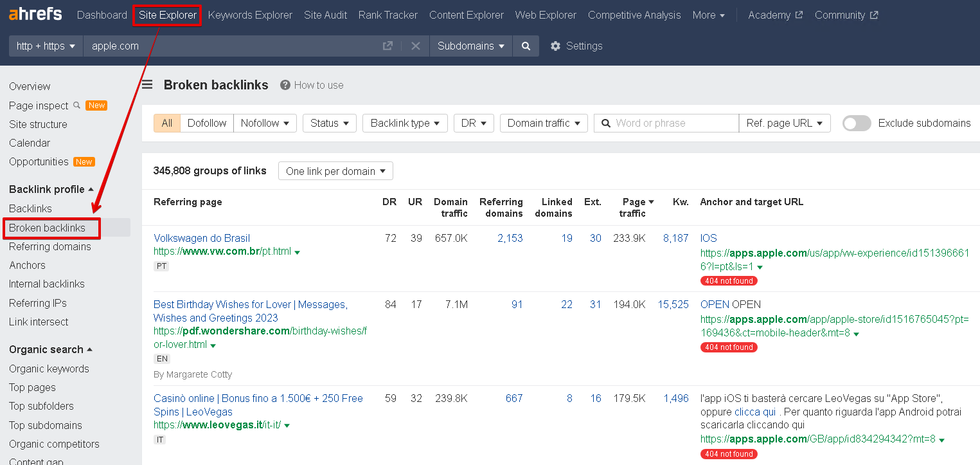
Task: Open Settings gear icon
Action: coord(556,46)
